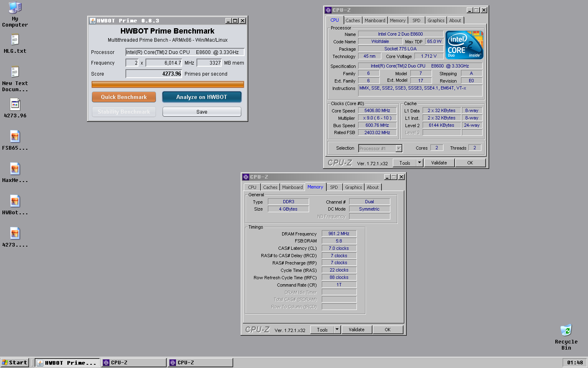The image size is (588, 368).
Task: Switch to HWBOT Prime in the taskbar
Action: (67, 362)
